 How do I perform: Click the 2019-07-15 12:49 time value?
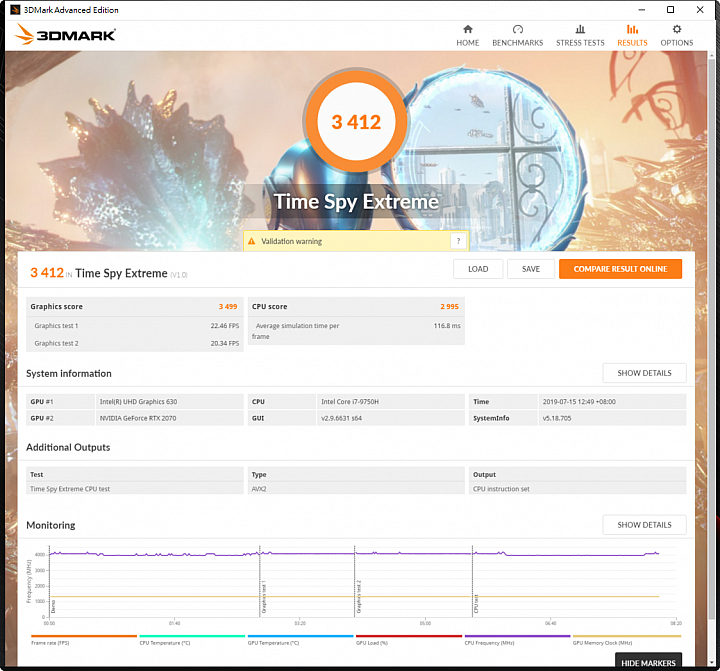[x=612, y=401]
